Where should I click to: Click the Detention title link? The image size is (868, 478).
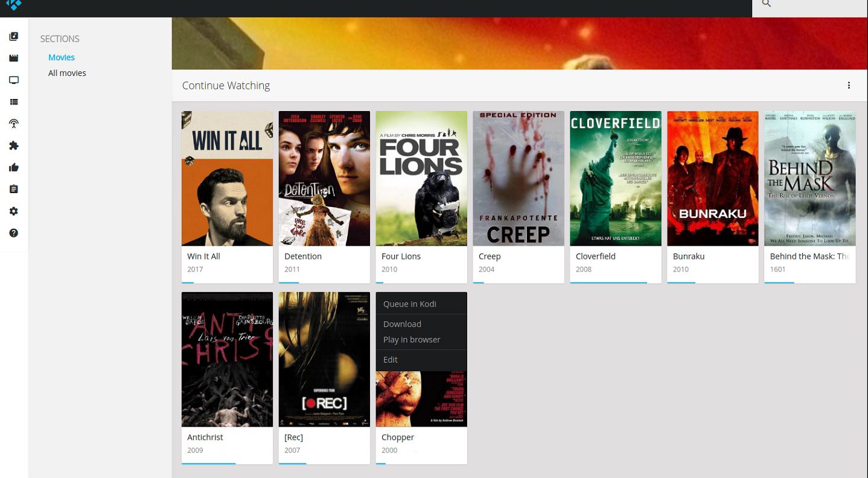pyautogui.click(x=303, y=257)
